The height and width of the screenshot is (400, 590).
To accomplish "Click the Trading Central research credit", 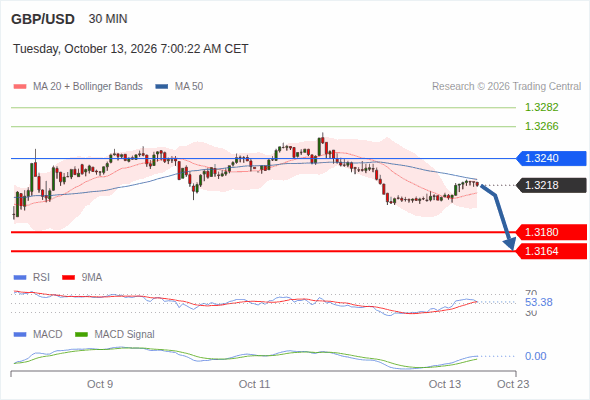I will tap(506, 87).
